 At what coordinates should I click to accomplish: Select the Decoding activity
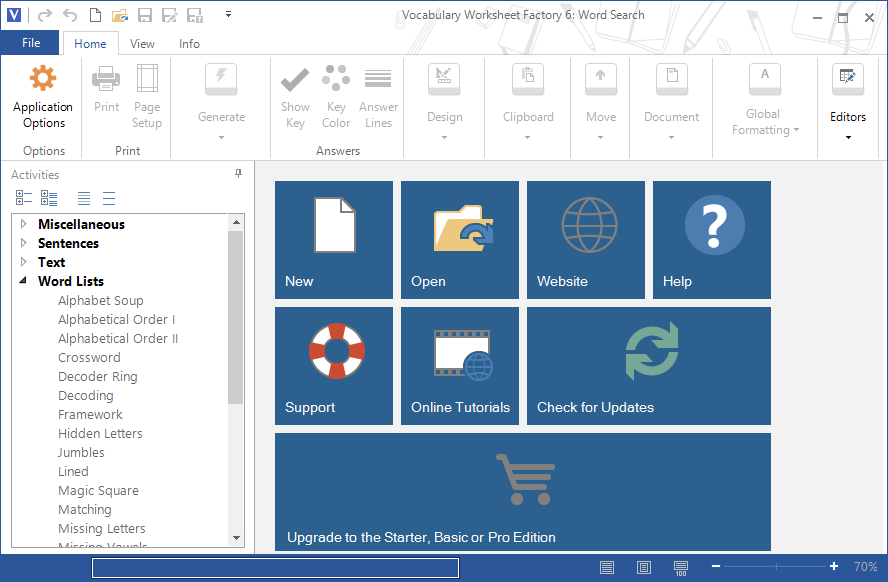click(x=86, y=395)
